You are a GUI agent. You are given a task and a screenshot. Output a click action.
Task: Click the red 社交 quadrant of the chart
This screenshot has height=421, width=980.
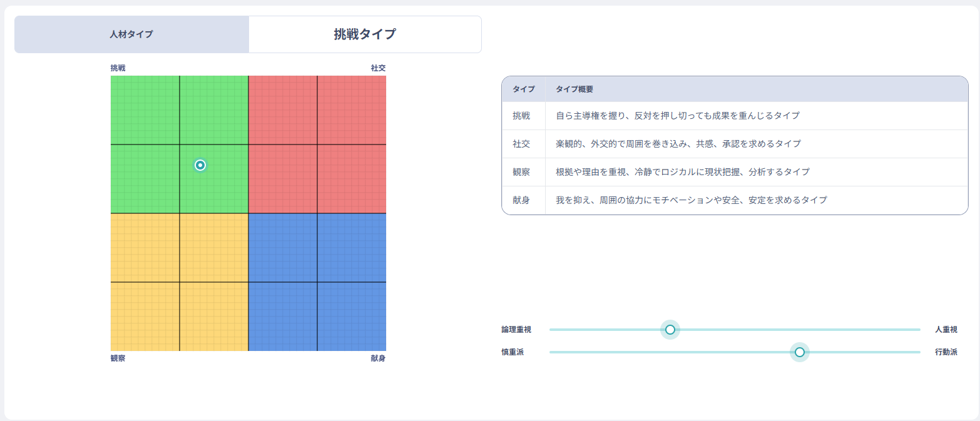pyautogui.click(x=317, y=145)
